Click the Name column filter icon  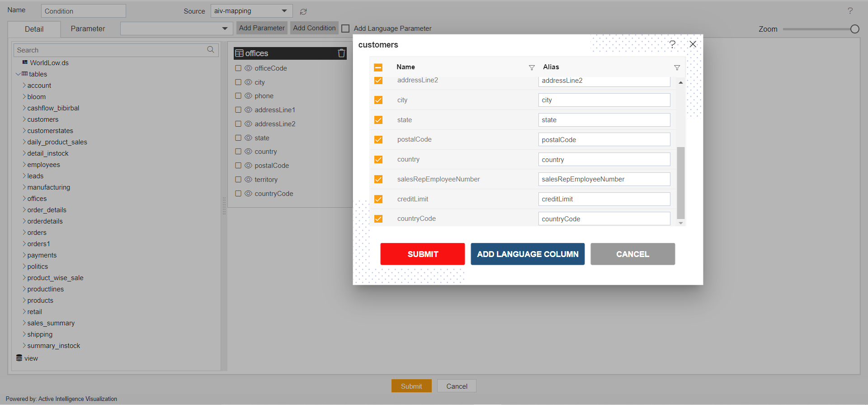pos(532,67)
